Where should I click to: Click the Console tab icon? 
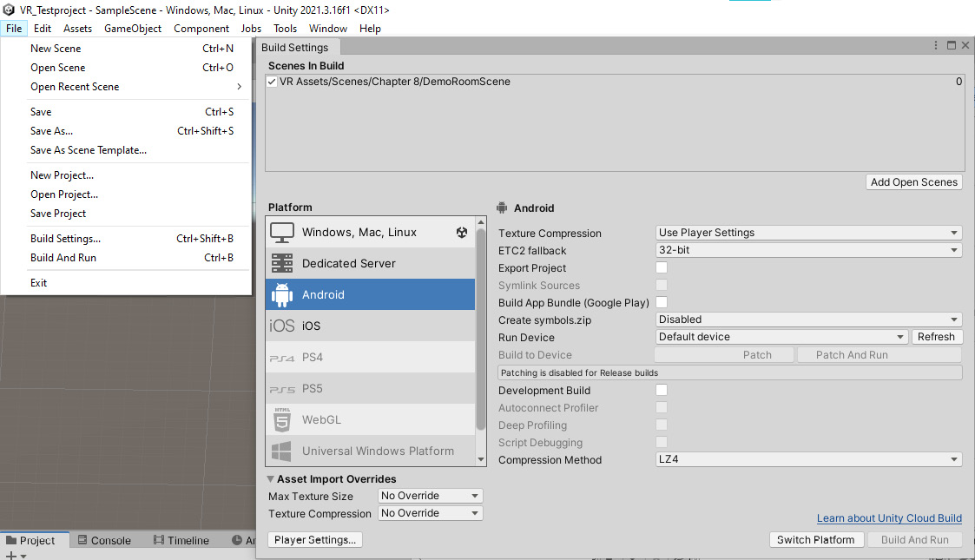[82, 540]
